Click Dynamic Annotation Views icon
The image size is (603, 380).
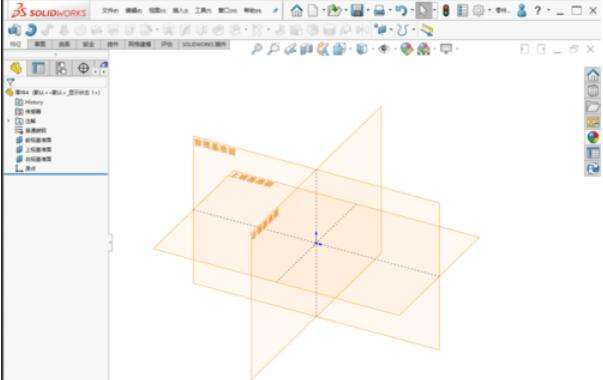point(323,49)
